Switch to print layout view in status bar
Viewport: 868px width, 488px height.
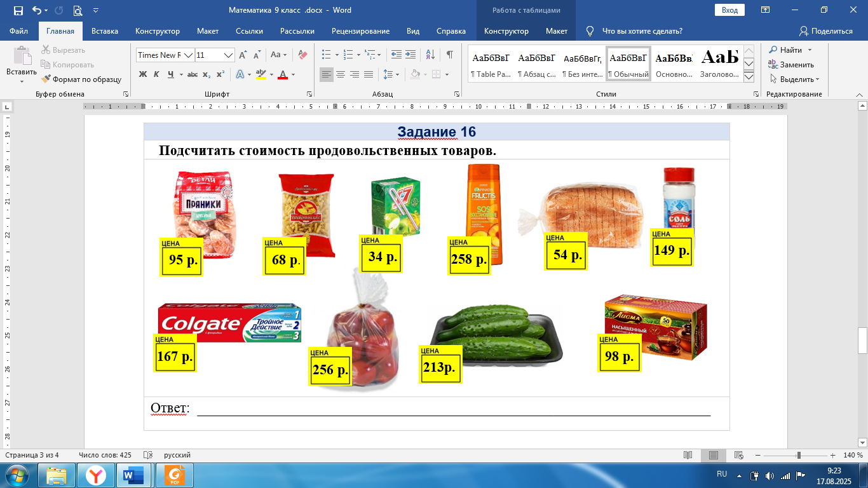coord(714,455)
